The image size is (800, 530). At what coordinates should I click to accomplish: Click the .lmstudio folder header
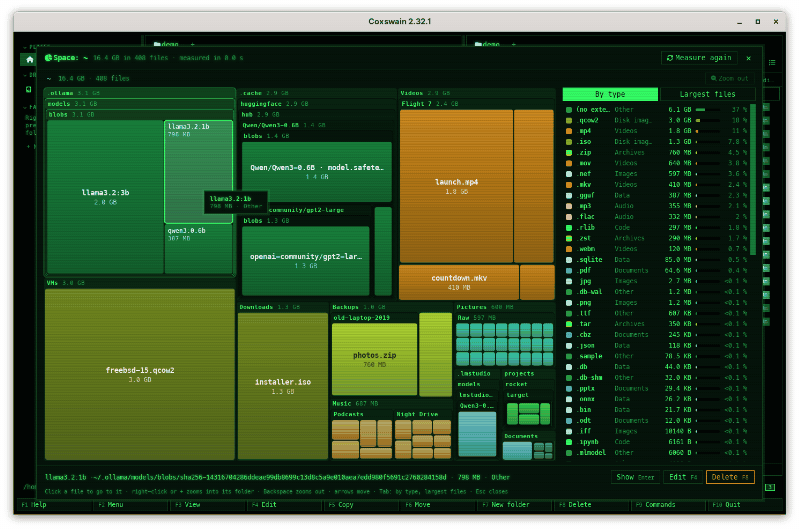[x=477, y=374]
